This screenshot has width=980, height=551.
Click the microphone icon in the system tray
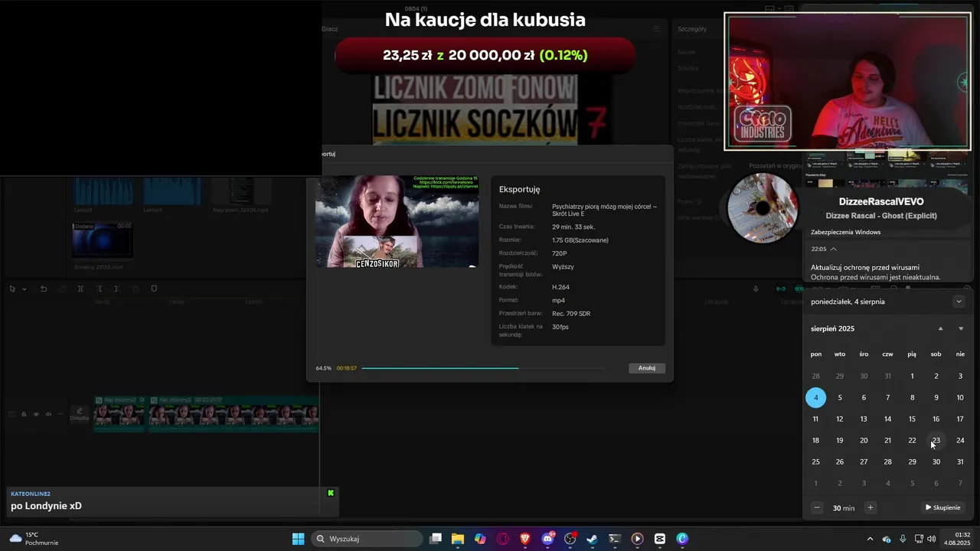click(x=903, y=539)
